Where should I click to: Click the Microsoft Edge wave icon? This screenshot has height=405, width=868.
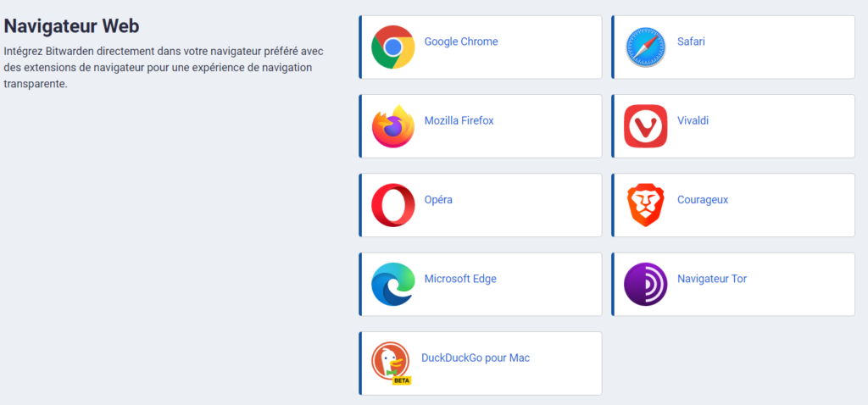click(392, 284)
